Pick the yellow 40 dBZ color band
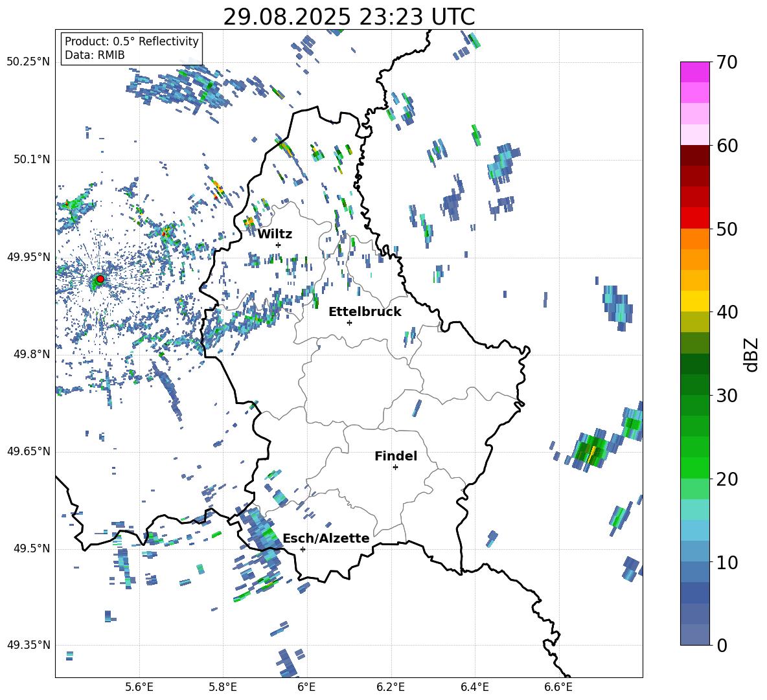The width and height of the screenshot is (767, 700). tap(694, 301)
